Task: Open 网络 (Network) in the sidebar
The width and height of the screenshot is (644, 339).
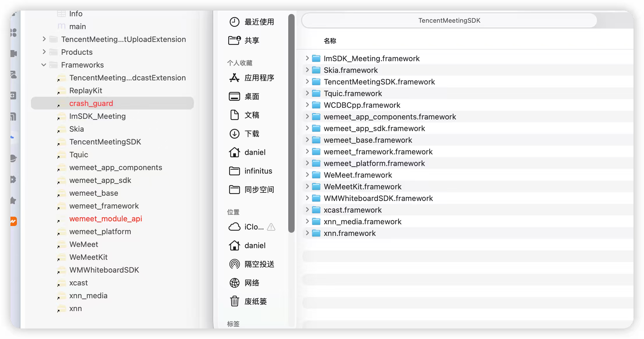Action: pos(252,283)
